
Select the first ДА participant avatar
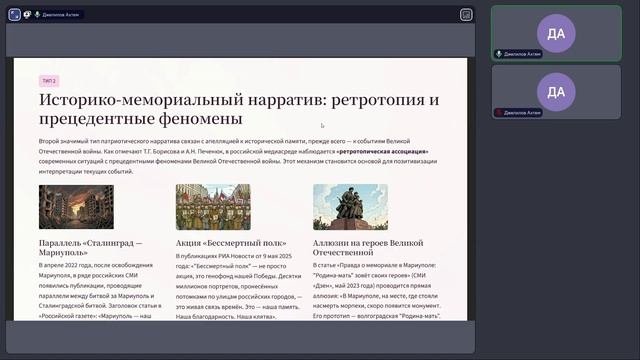[556, 33]
